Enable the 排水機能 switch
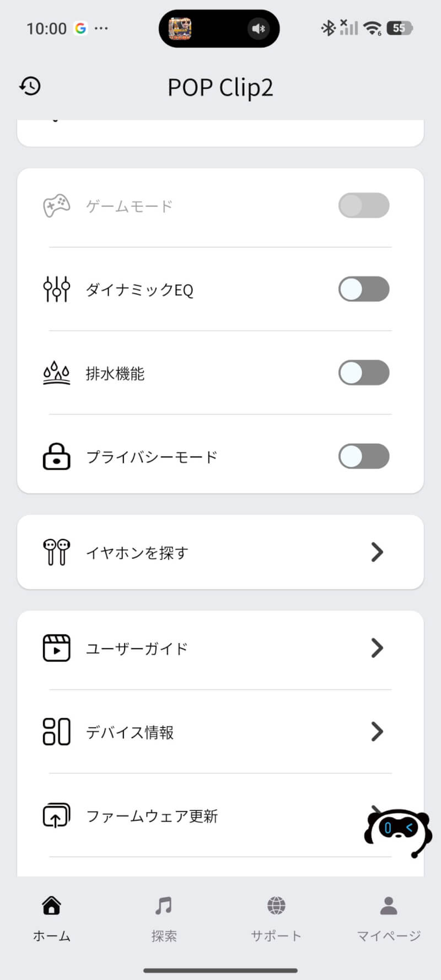Image resolution: width=441 pixels, height=980 pixels. click(x=364, y=373)
